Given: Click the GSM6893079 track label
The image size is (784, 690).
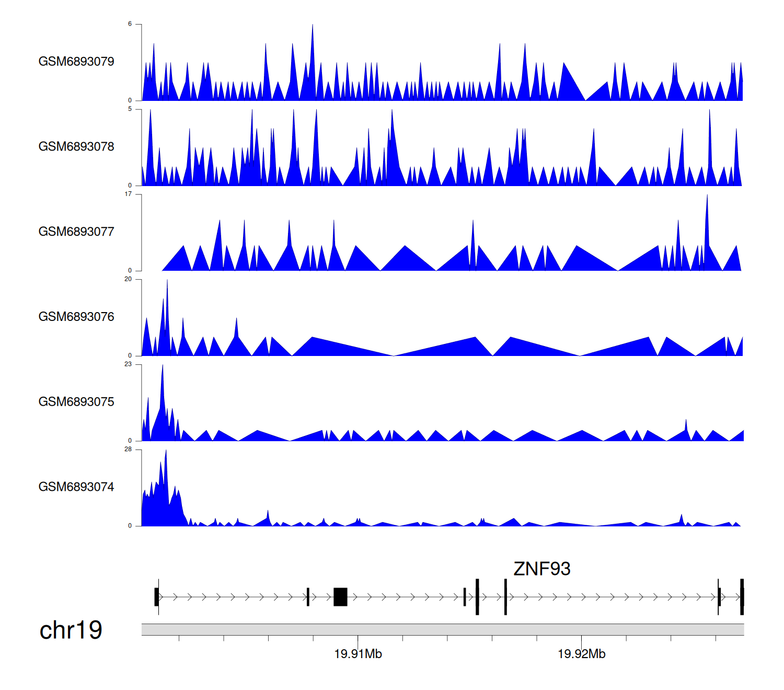Looking at the screenshot, I should [76, 62].
